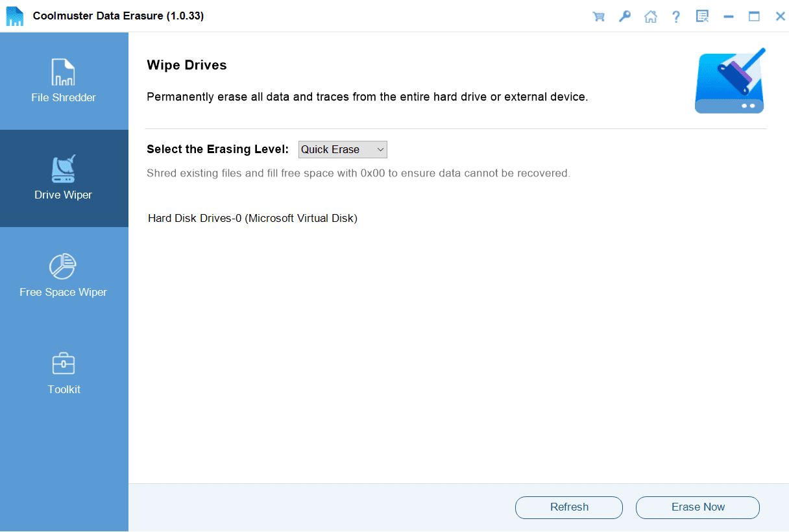The height and width of the screenshot is (532, 789).
Task: Close the Data Erasure window
Action: coord(780,16)
